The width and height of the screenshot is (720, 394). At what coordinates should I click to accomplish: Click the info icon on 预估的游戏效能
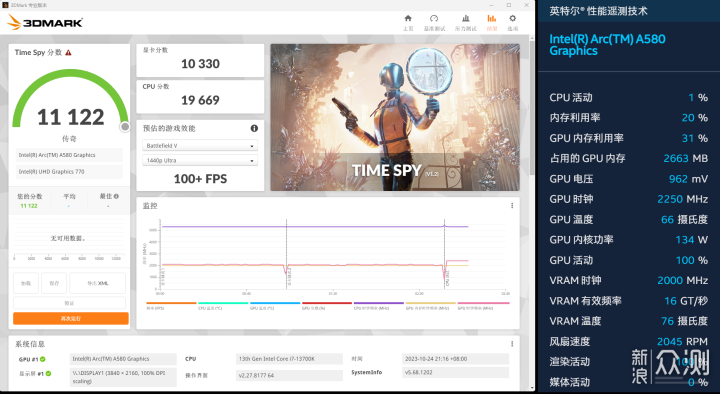(x=254, y=129)
